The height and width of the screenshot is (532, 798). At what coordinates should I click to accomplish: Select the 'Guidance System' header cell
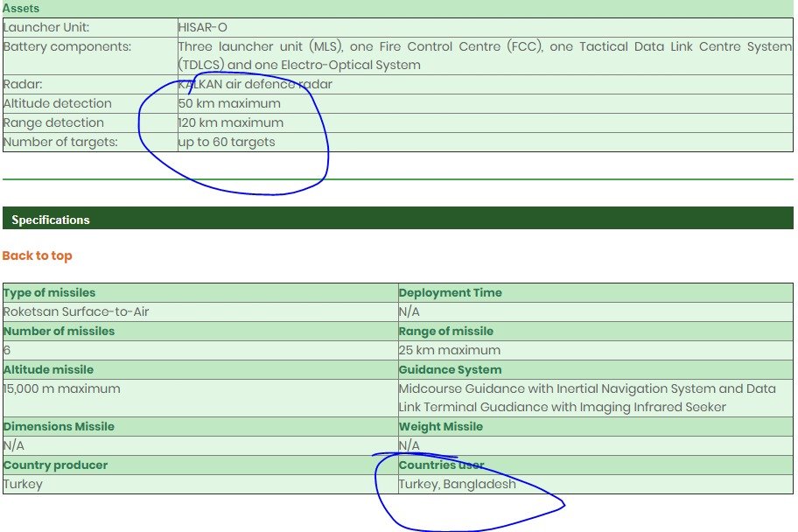596,370
